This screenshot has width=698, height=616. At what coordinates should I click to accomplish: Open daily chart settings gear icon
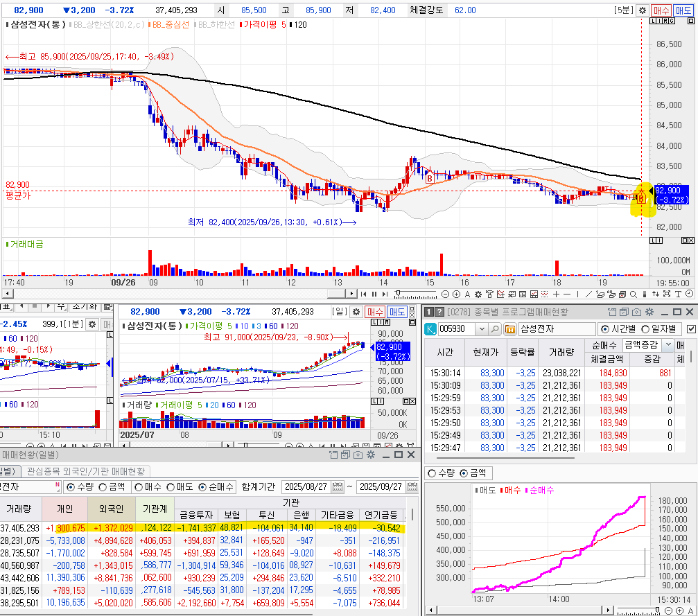(x=356, y=312)
